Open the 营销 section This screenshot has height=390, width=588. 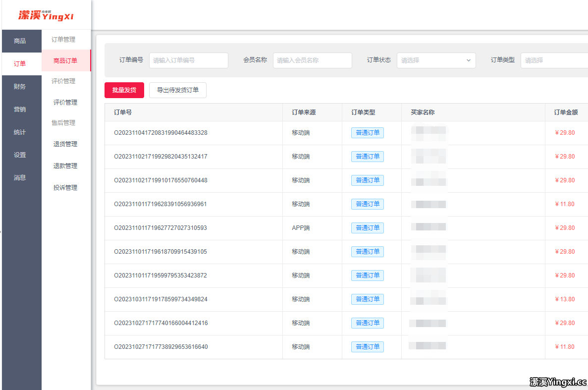pos(20,109)
